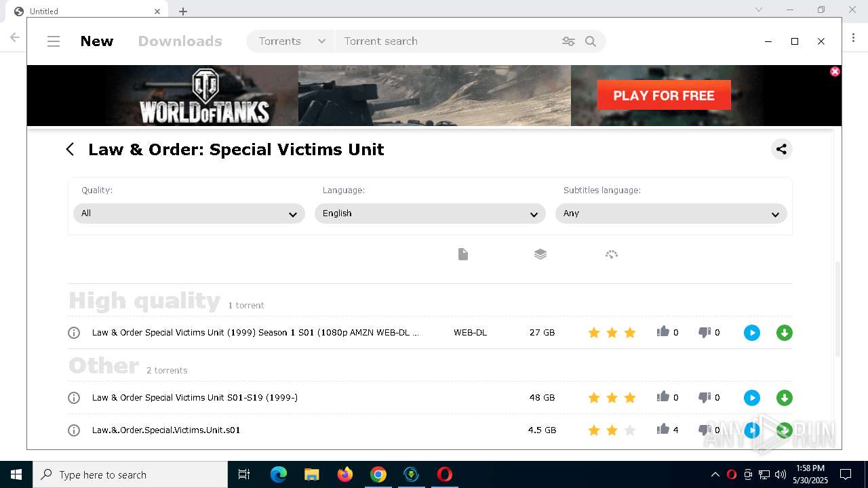
Task: Show info for Season 1 S01 torrent
Action: coord(74,333)
